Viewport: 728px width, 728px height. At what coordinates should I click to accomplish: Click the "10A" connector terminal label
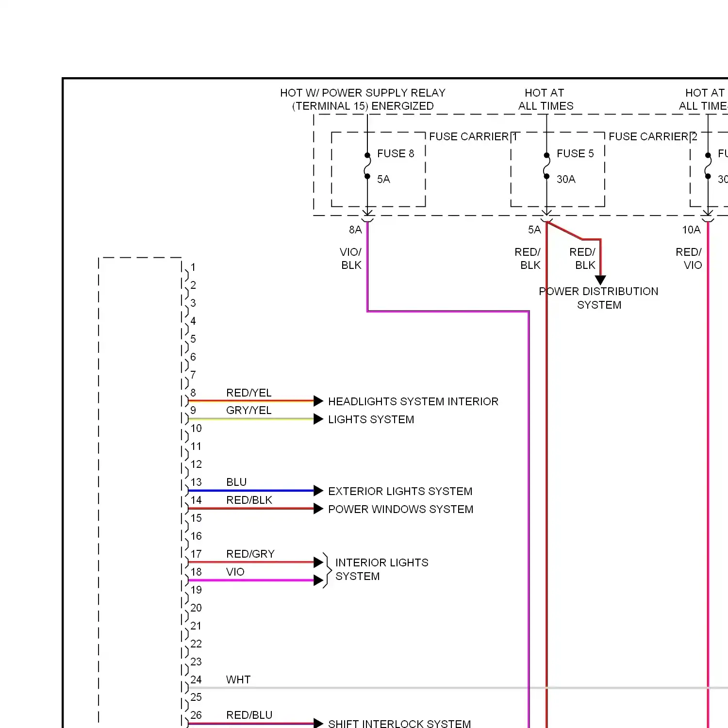pyautogui.click(x=691, y=230)
